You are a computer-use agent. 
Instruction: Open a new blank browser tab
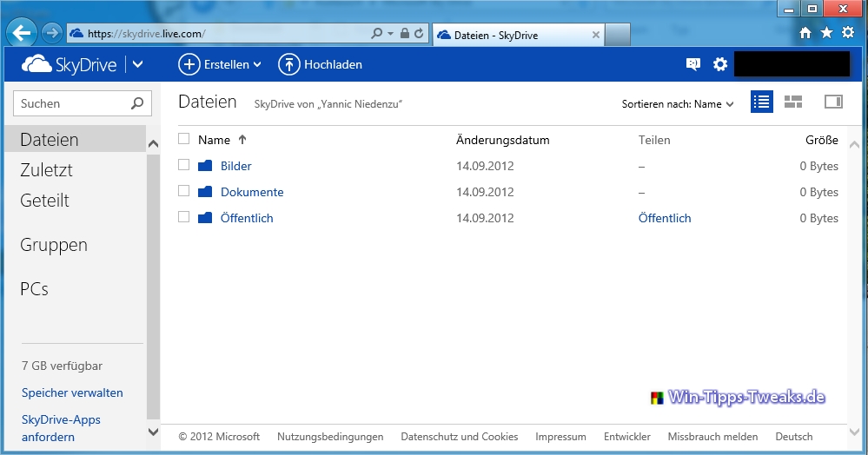[x=617, y=35]
